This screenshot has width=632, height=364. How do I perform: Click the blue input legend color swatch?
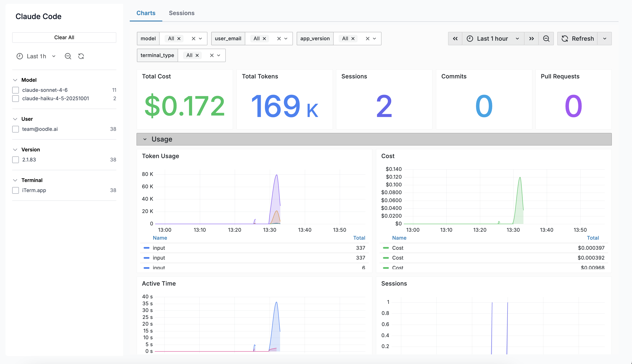[146, 248]
